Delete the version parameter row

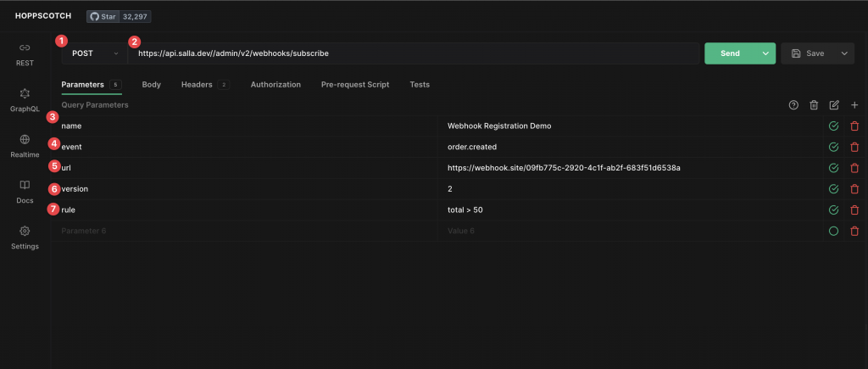tap(854, 189)
